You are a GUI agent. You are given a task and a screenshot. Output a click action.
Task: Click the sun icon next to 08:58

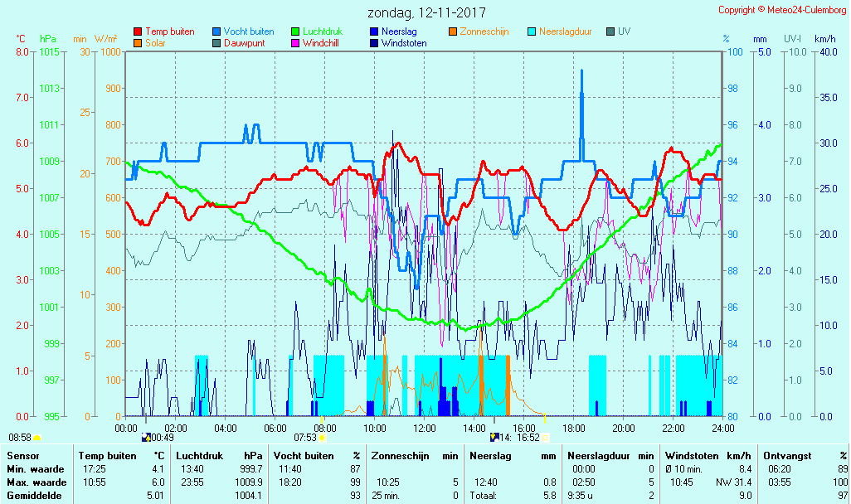[x=37, y=437]
